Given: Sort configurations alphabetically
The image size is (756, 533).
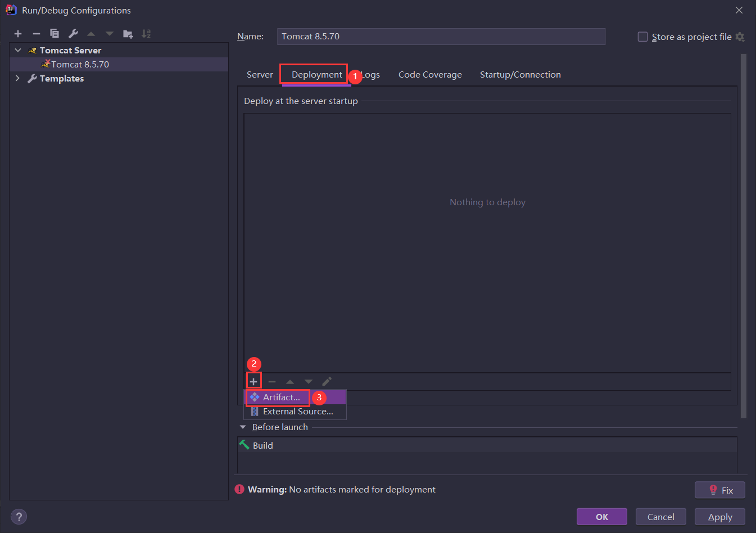Looking at the screenshot, I should tap(146, 34).
